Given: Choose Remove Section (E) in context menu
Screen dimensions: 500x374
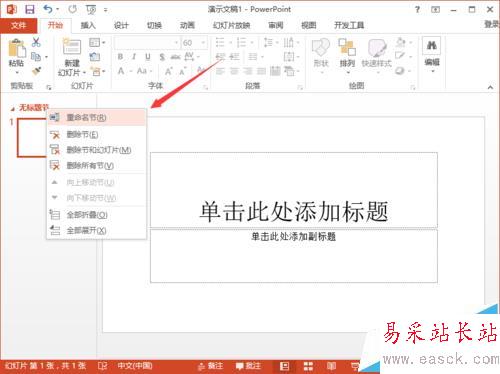Looking at the screenshot, I should point(96,134).
